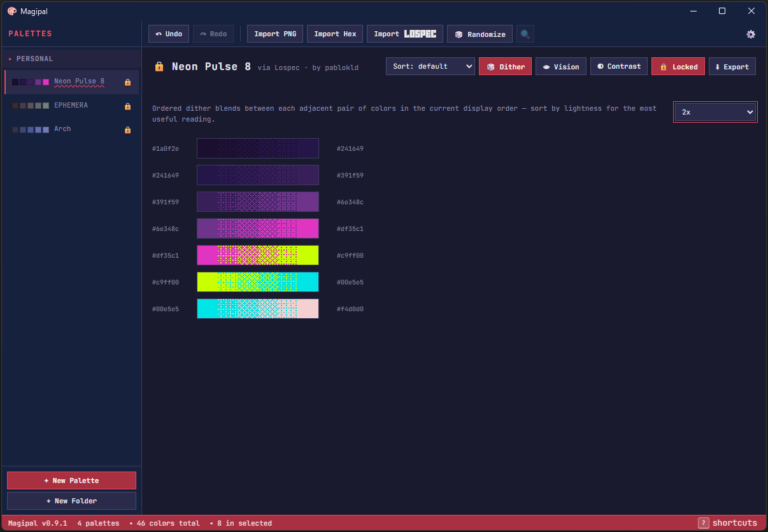The width and height of the screenshot is (768, 532).
Task: Undo the last action
Action: click(169, 34)
